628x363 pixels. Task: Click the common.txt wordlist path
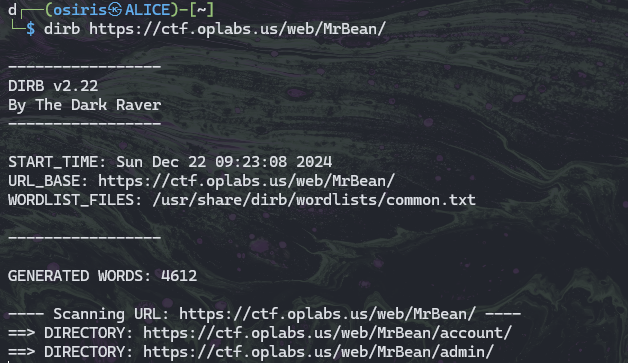click(x=314, y=200)
